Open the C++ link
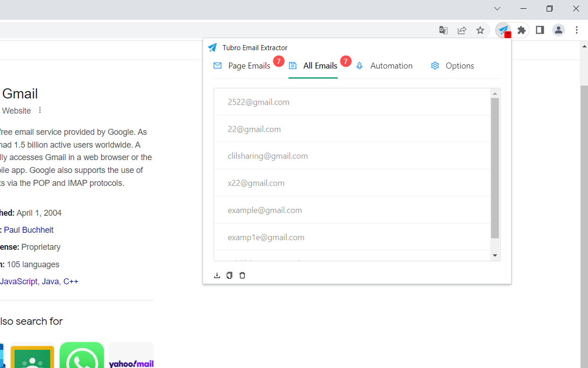The height and width of the screenshot is (368, 588). pyautogui.click(x=71, y=282)
